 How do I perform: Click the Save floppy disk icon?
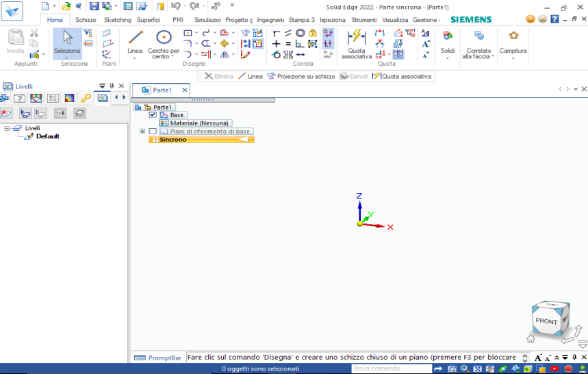point(94,6)
